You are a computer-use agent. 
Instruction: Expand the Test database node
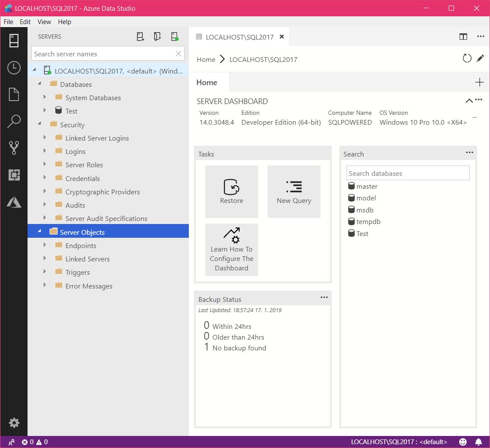pos(44,110)
